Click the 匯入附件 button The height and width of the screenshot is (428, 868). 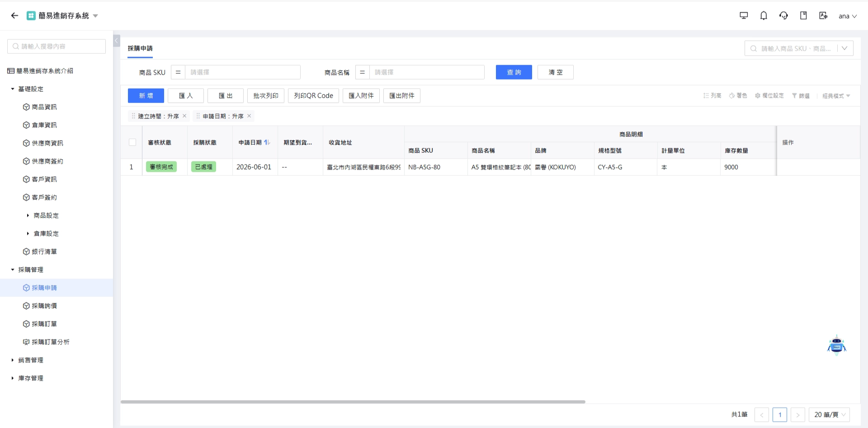pos(361,96)
